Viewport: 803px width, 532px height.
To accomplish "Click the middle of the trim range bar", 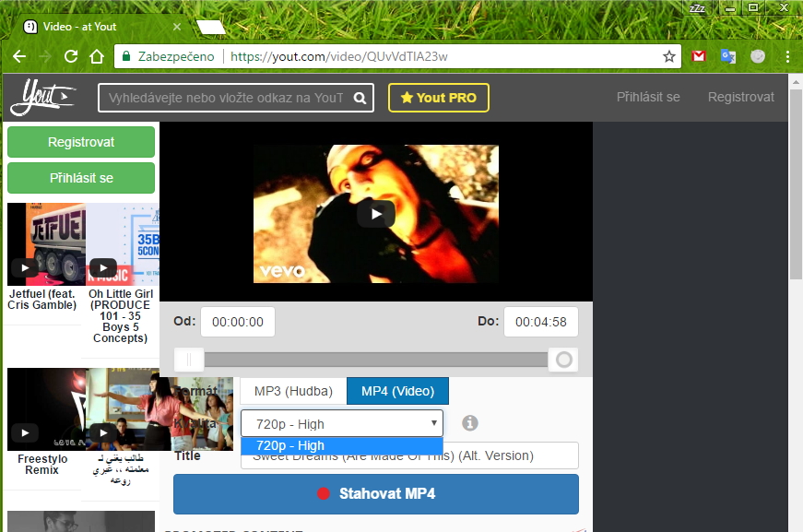I will [376, 360].
